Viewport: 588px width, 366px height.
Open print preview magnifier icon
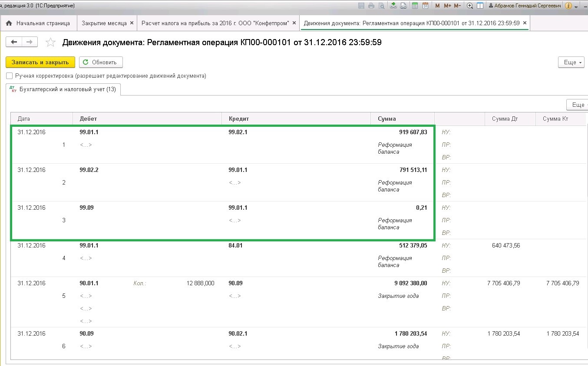coord(381,6)
